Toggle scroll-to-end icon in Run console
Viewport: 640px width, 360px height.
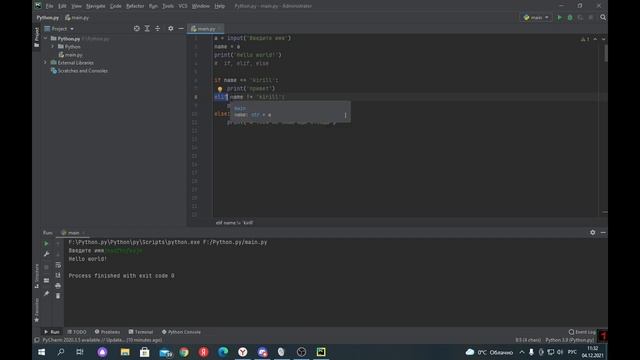tap(58, 276)
